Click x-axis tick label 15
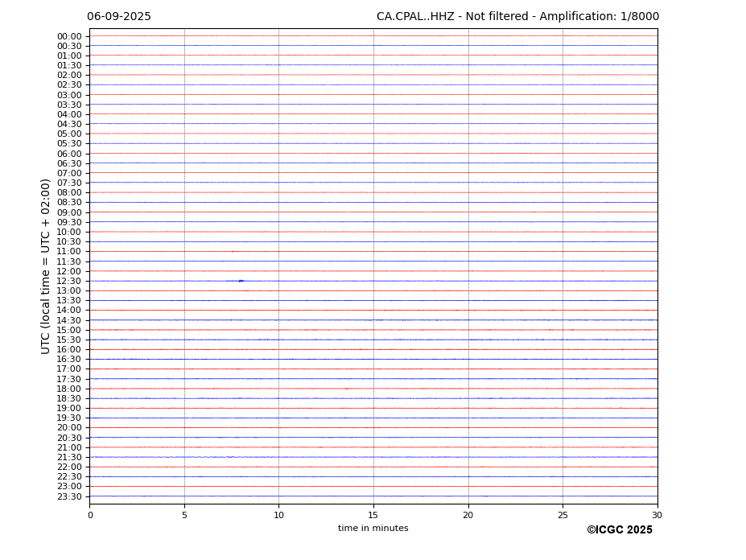Screen dimensions: 746x560 373,515
